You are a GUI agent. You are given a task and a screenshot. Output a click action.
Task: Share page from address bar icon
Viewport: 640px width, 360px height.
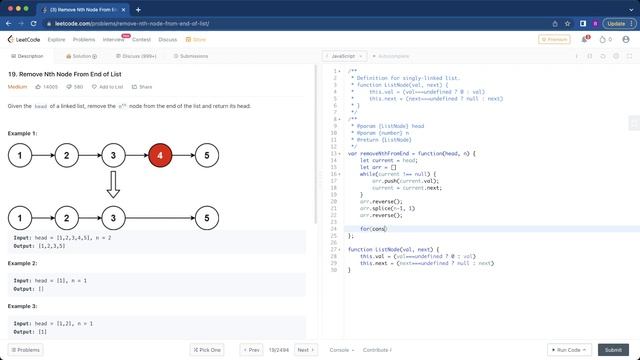tap(555, 24)
